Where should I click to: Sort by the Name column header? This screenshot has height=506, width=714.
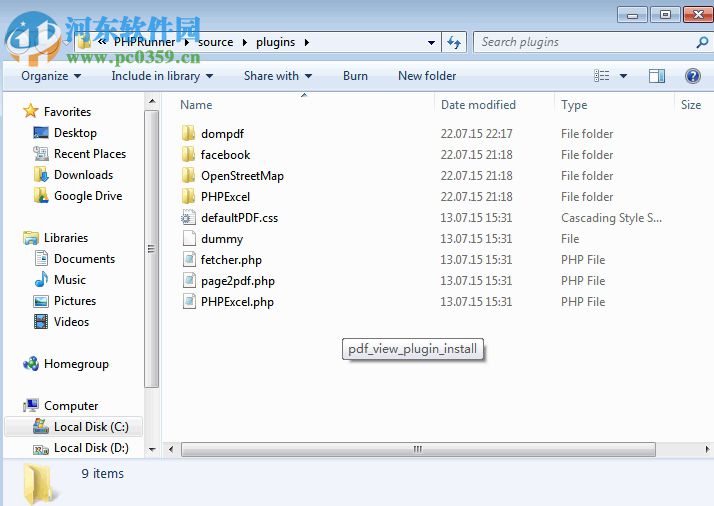(196, 105)
